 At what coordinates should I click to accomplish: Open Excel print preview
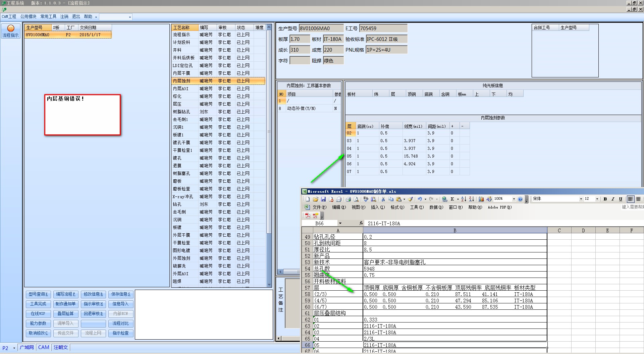coord(356,199)
